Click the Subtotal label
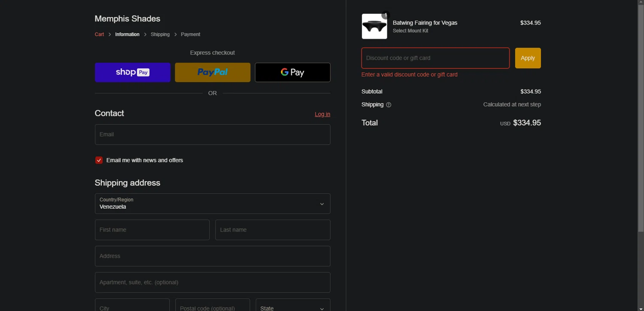Screen dimensions: 644x311 [372, 91]
